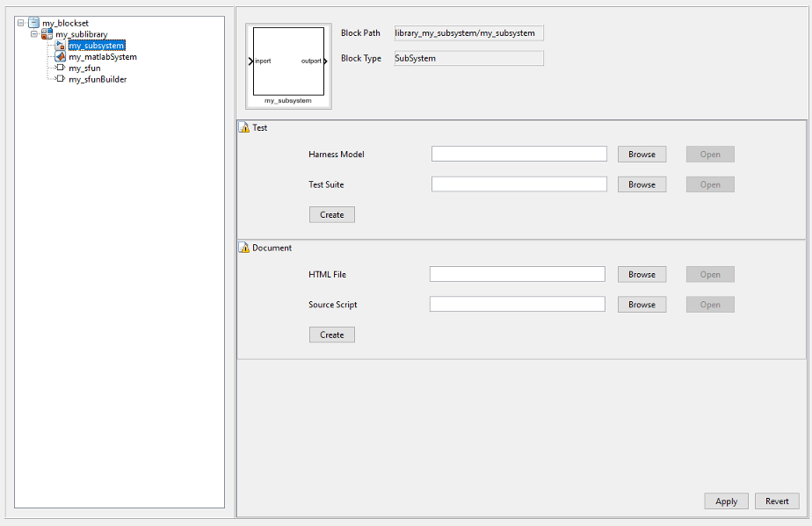Select my_matlabSystem in the tree

point(103,57)
